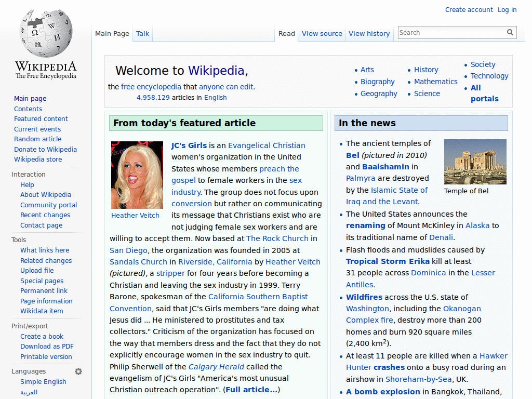532x399 pixels.
Task: Click Download as PDF
Action: tap(47, 347)
